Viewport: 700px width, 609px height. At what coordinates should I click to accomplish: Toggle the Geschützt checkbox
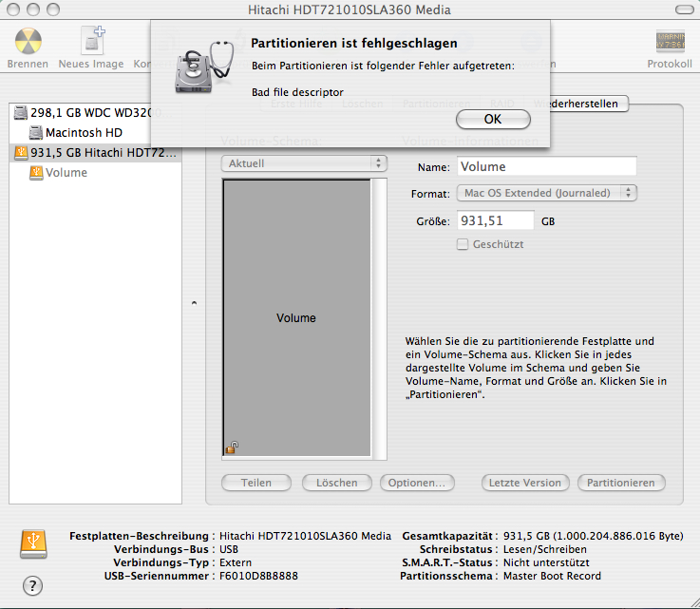[463, 244]
